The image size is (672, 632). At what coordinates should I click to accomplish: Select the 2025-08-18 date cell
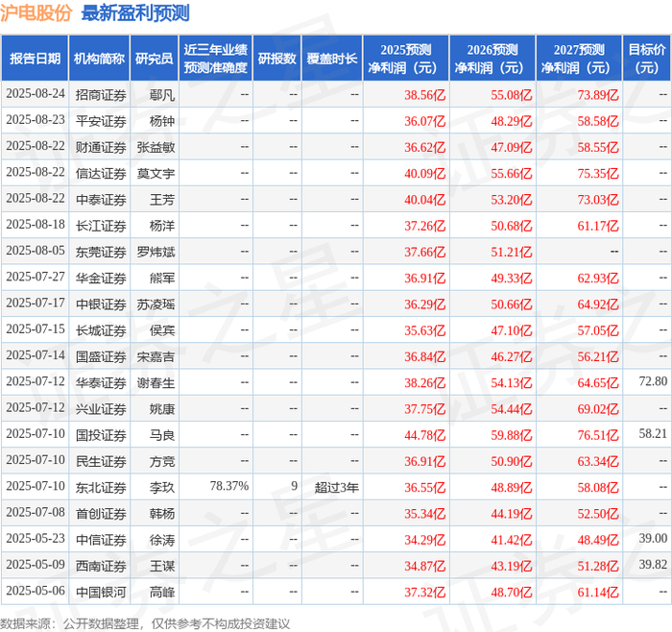36,225
